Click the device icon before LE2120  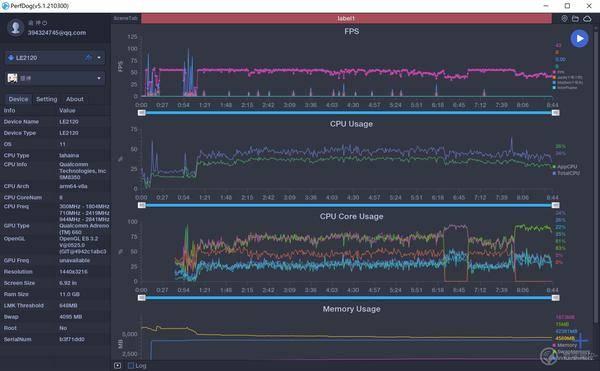[x=11, y=58]
